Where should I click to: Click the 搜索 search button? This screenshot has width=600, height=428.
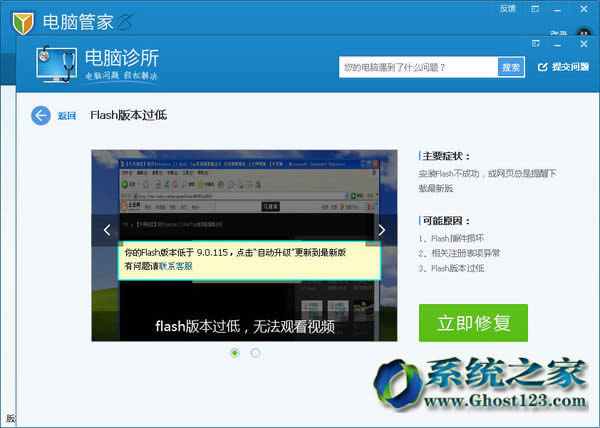tap(511, 67)
